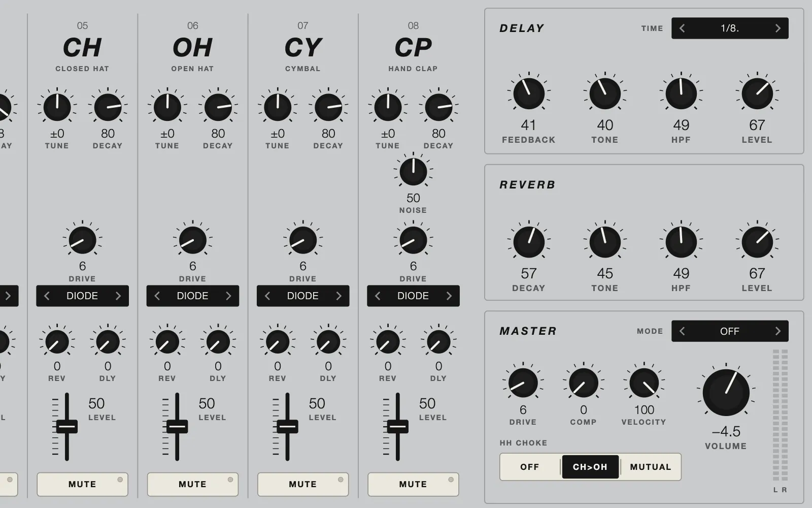This screenshot has width=812, height=508.
Task: Click the Closed Hat Tune knob
Action: pyautogui.click(x=57, y=107)
